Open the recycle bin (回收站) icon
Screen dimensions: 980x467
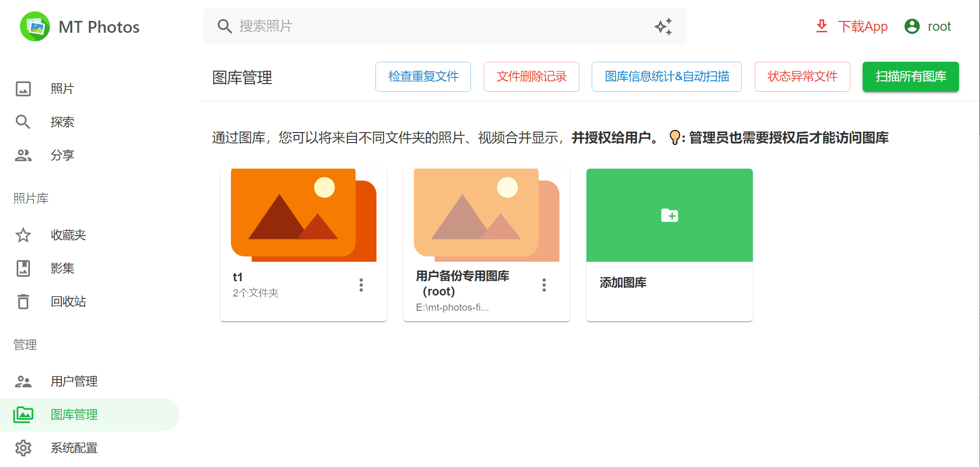23,302
